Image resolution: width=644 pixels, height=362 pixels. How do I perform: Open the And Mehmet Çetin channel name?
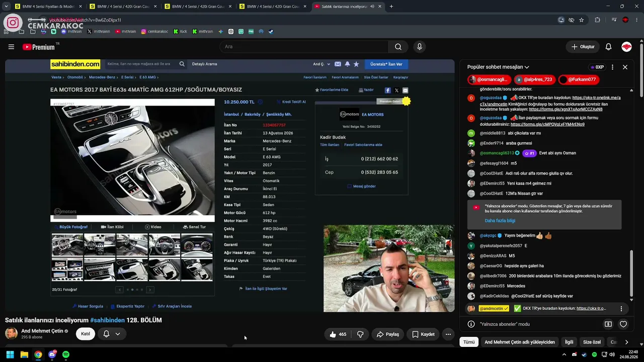[x=42, y=331]
